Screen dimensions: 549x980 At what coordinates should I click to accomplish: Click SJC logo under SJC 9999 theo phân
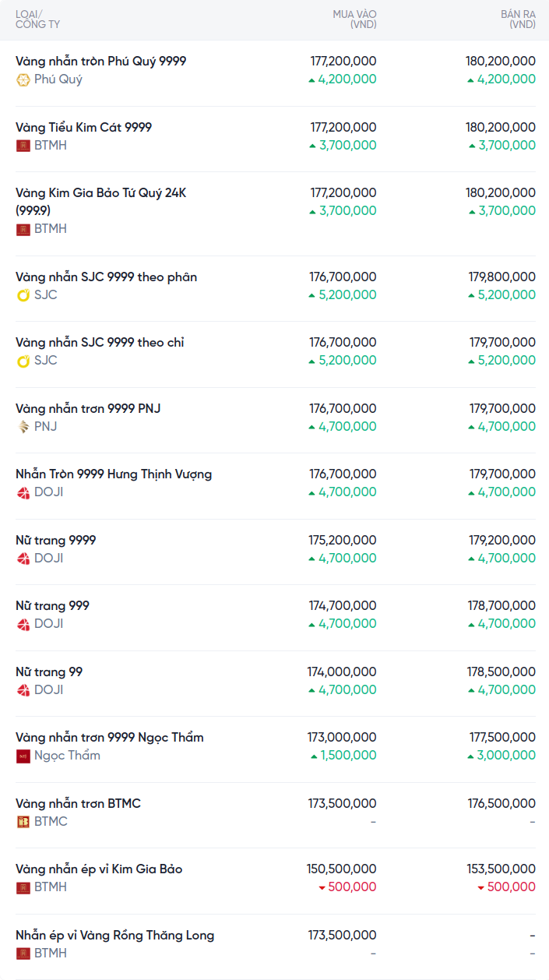click(23, 295)
